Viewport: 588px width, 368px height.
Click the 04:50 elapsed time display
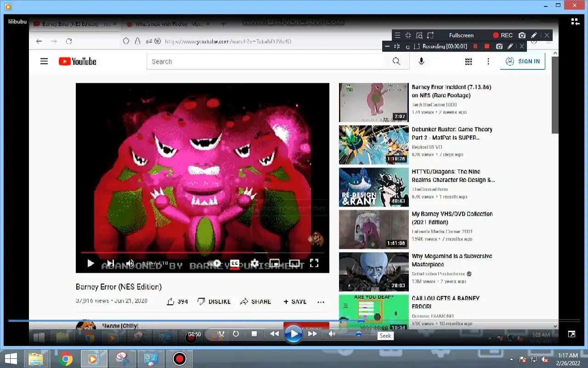click(x=194, y=334)
